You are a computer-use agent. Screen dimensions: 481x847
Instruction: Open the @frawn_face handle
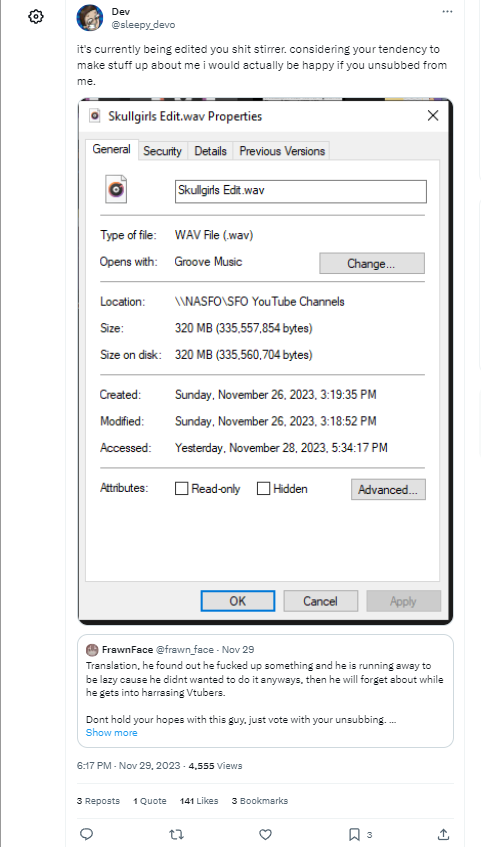tap(185, 649)
